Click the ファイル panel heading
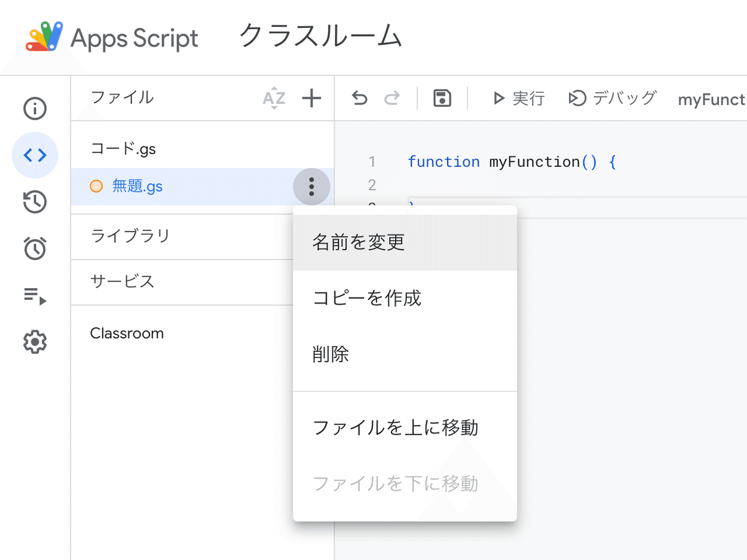 [122, 98]
